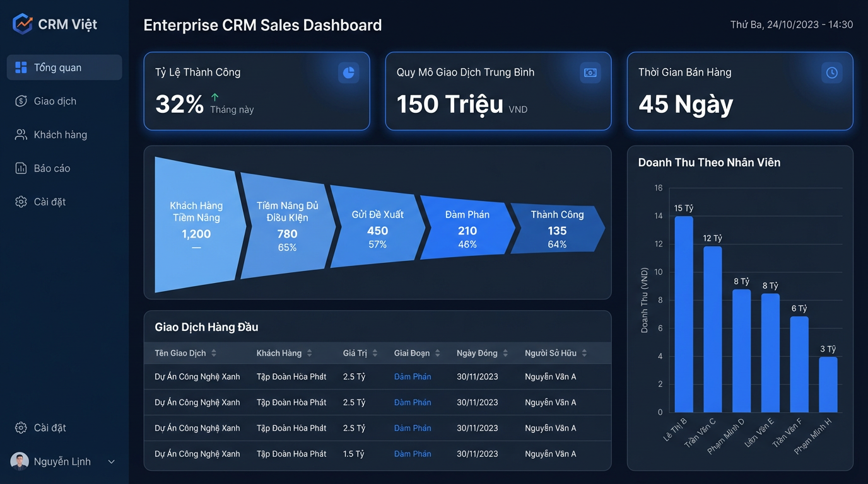
Task: Click the Báo cáo chart icon in sidebar
Action: (21, 168)
